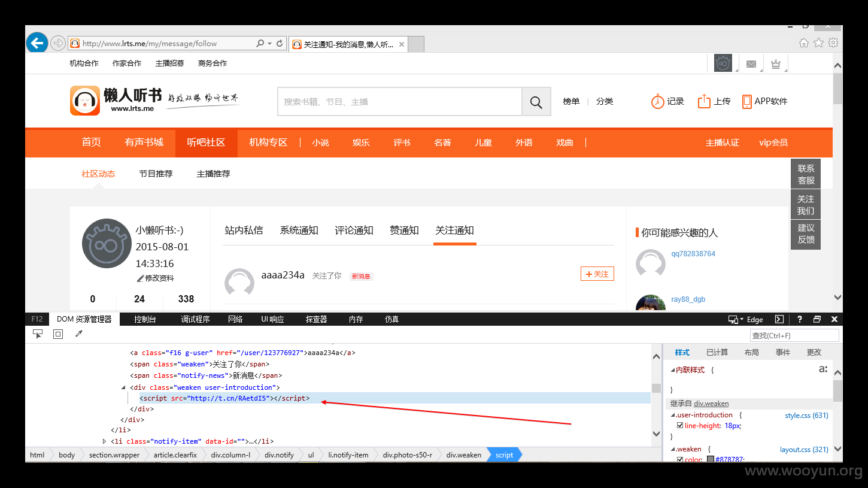Switch to the 控制台 console tab
The image size is (868, 488).
[145, 319]
